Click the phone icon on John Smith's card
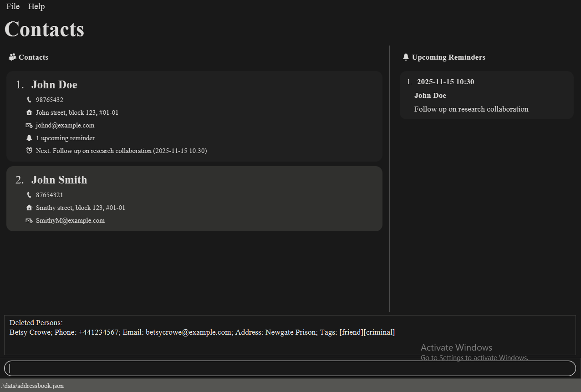The image size is (581, 392). coord(29,195)
